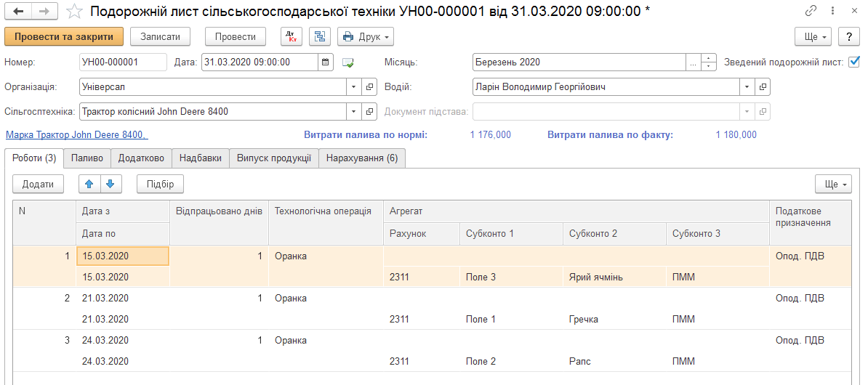The image size is (868, 385).
Task: Click the Провести button
Action: click(x=236, y=37)
